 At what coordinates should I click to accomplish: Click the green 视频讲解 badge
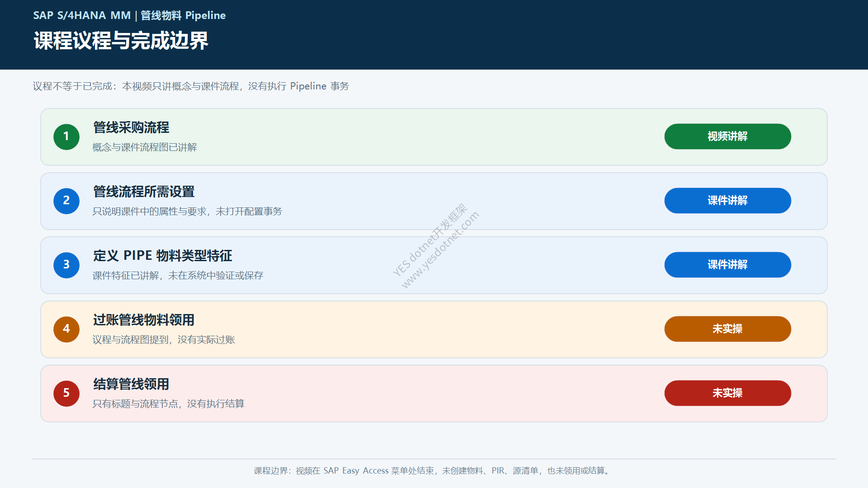(727, 136)
